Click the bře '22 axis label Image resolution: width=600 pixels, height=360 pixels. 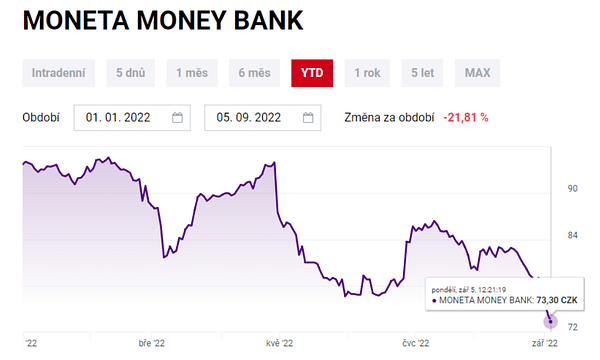(152, 343)
